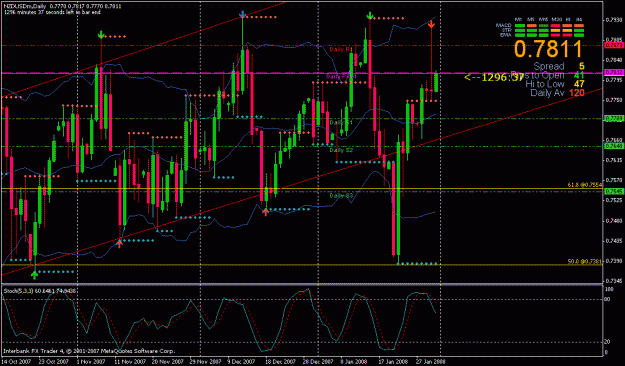The image size is (625, 366).
Task: Click the Hi to Low label
Action: point(544,84)
